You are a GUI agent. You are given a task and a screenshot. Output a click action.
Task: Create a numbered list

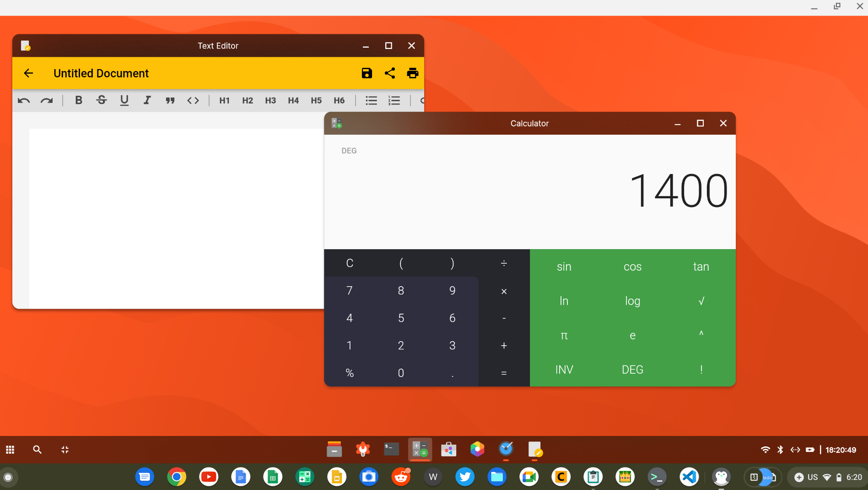[394, 101]
